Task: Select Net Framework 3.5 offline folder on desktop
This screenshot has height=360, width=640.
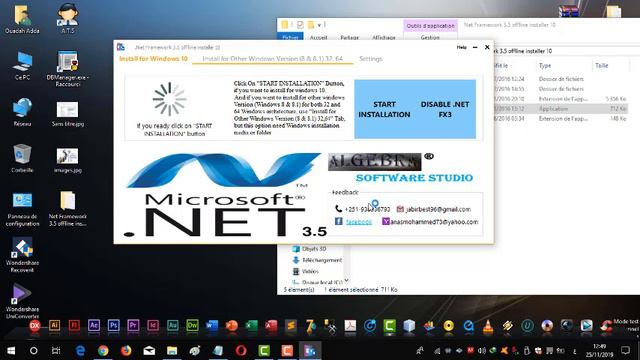Action: 68,209
